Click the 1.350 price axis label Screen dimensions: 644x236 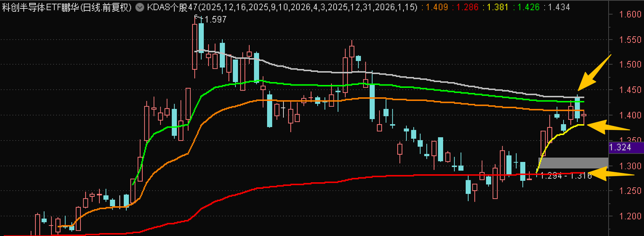click(630, 140)
